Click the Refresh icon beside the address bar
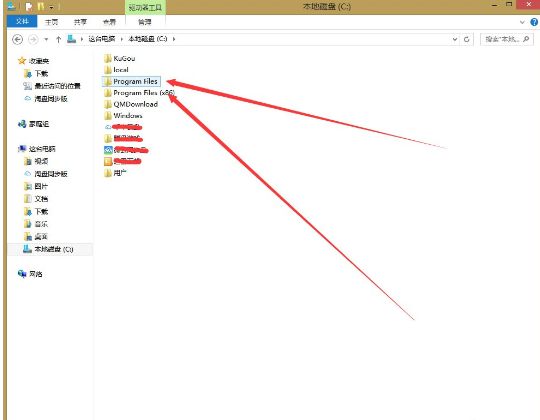The image size is (540, 420). point(467,39)
